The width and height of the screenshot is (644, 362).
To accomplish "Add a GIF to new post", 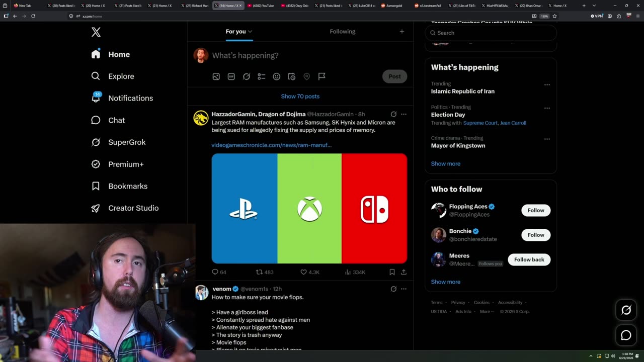I will point(231,76).
